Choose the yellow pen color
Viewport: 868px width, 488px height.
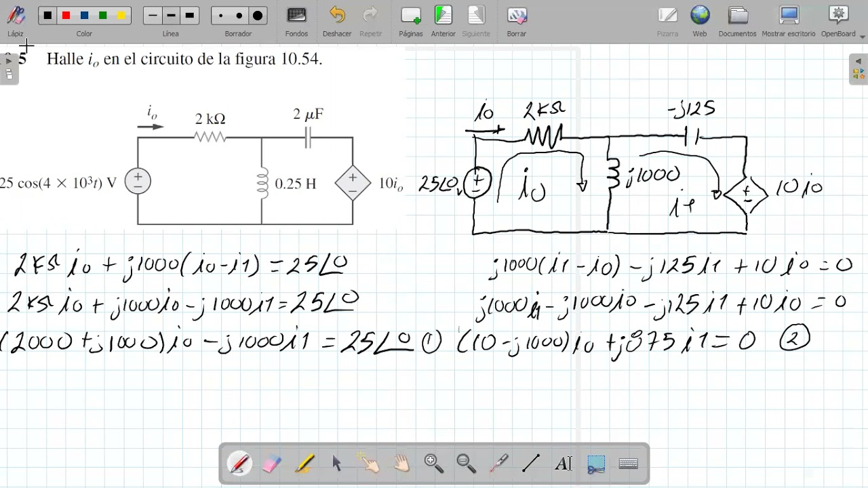(x=121, y=16)
